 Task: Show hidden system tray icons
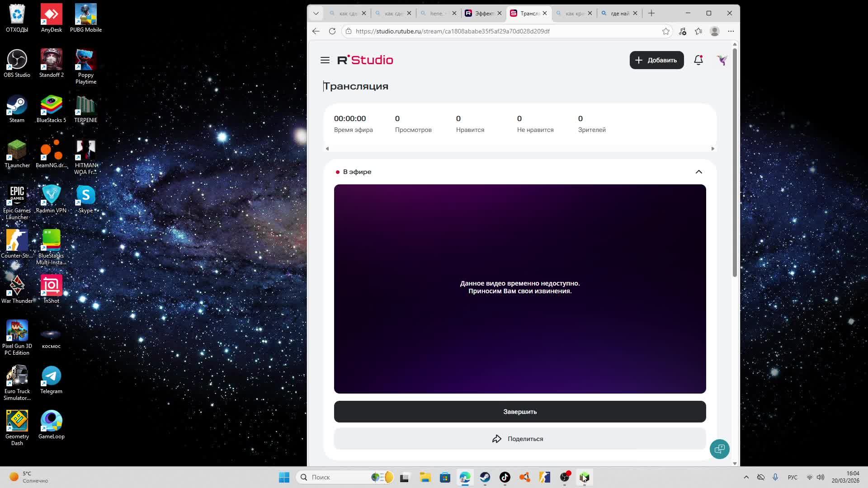746,477
